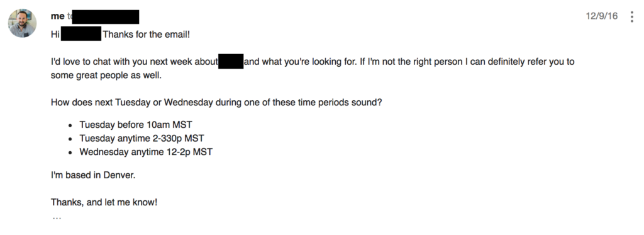This screenshot has width=644, height=235.
Task: Click the "some great people as well" line
Action: click(106, 76)
